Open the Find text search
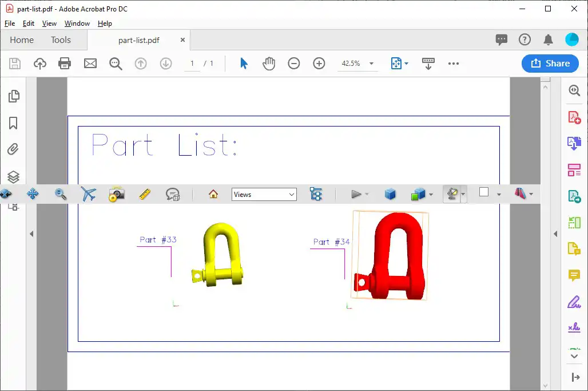The image size is (588, 391). (x=116, y=64)
